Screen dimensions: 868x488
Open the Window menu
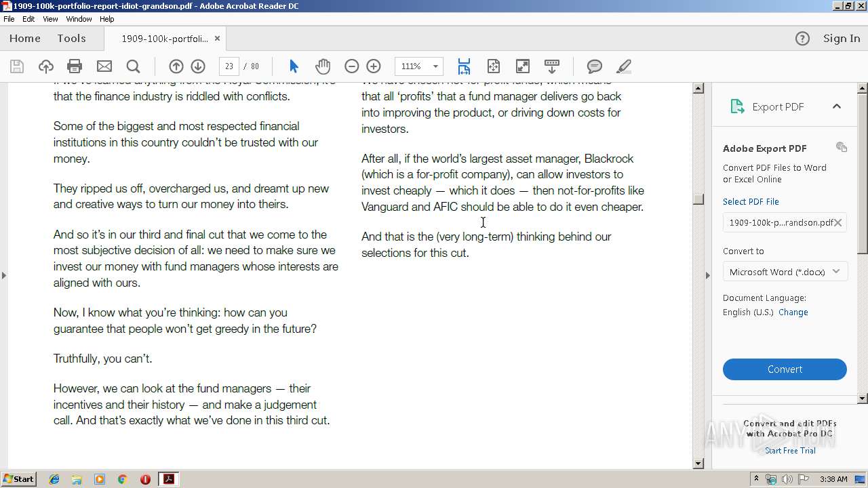click(79, 19)
